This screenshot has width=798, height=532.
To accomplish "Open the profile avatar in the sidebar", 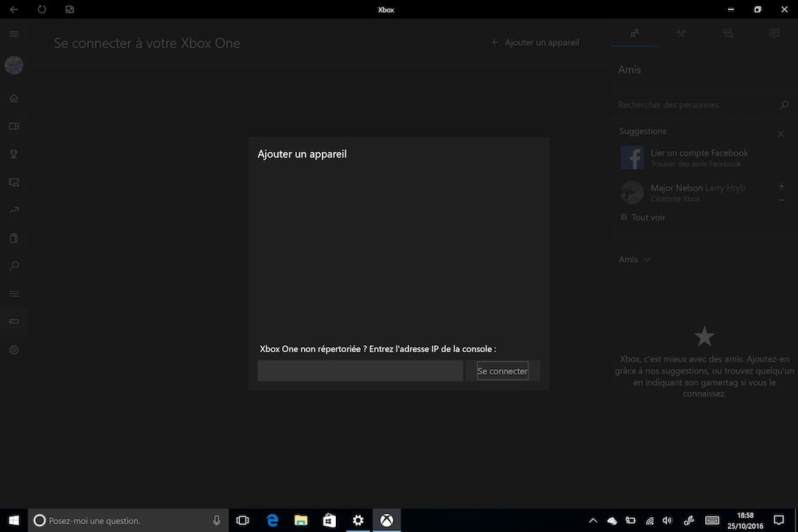I will tap(14, 65).
